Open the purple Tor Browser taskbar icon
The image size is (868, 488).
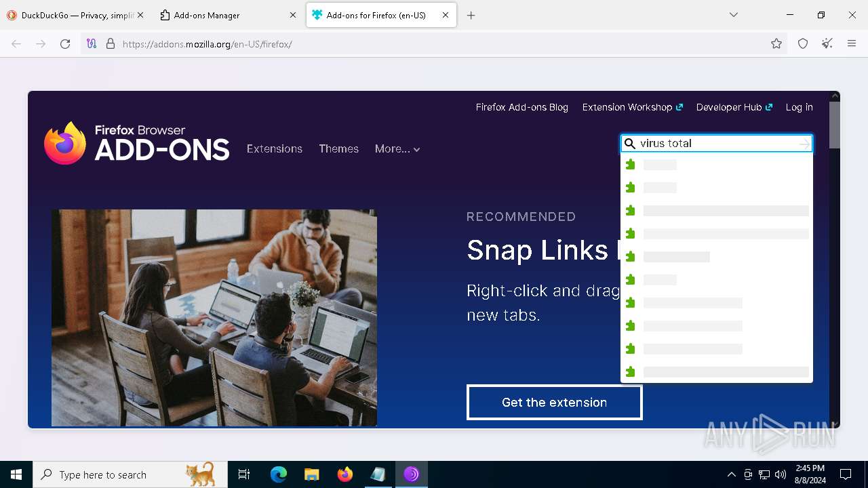[x=411, y=474]
